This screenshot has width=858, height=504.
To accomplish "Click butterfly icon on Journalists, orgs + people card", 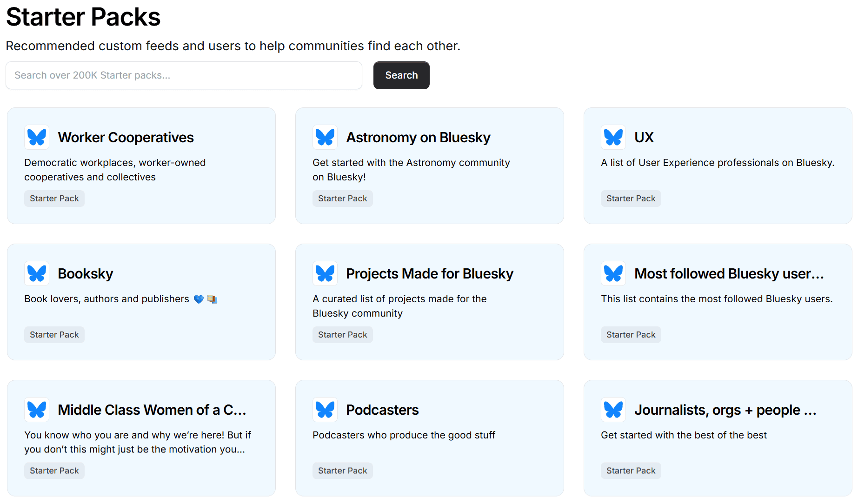I will pos(613,410).
